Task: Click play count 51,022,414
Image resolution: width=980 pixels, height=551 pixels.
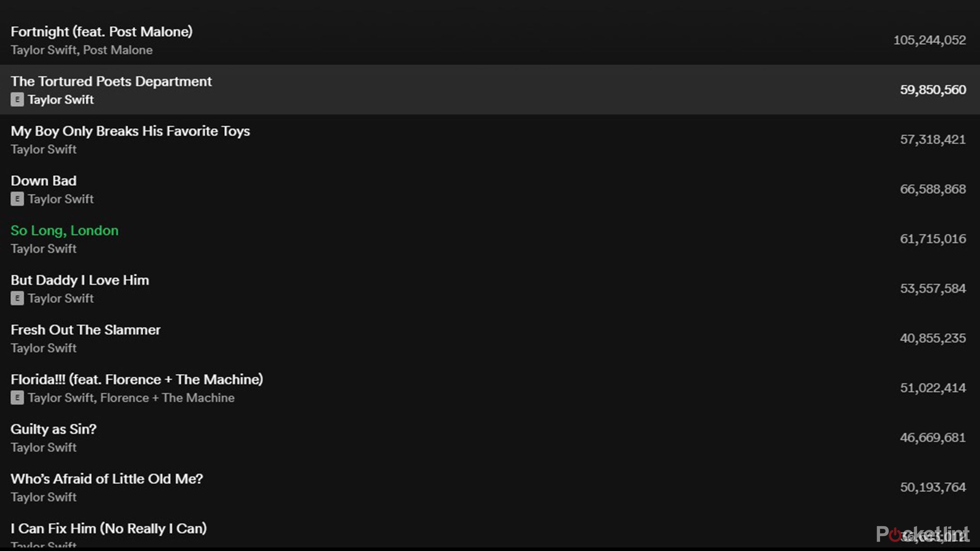Action: [x=933, y=388]
